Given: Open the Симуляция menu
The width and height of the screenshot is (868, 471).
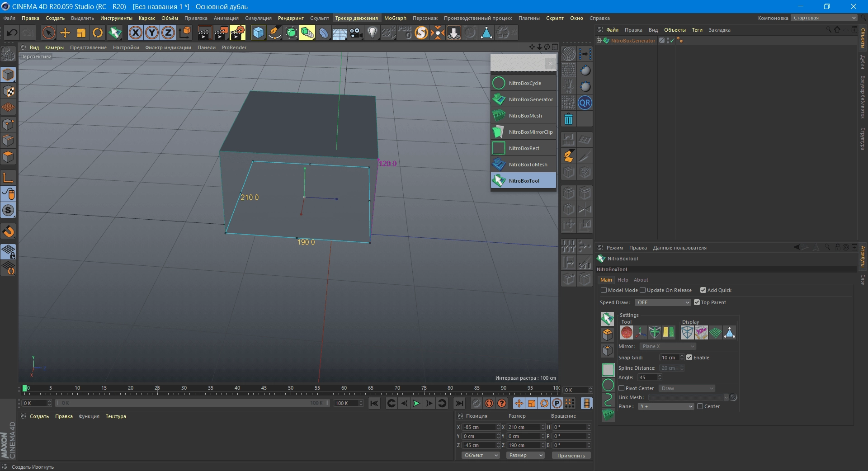Looking at the screenshot, I should click(x=258, y=18).
